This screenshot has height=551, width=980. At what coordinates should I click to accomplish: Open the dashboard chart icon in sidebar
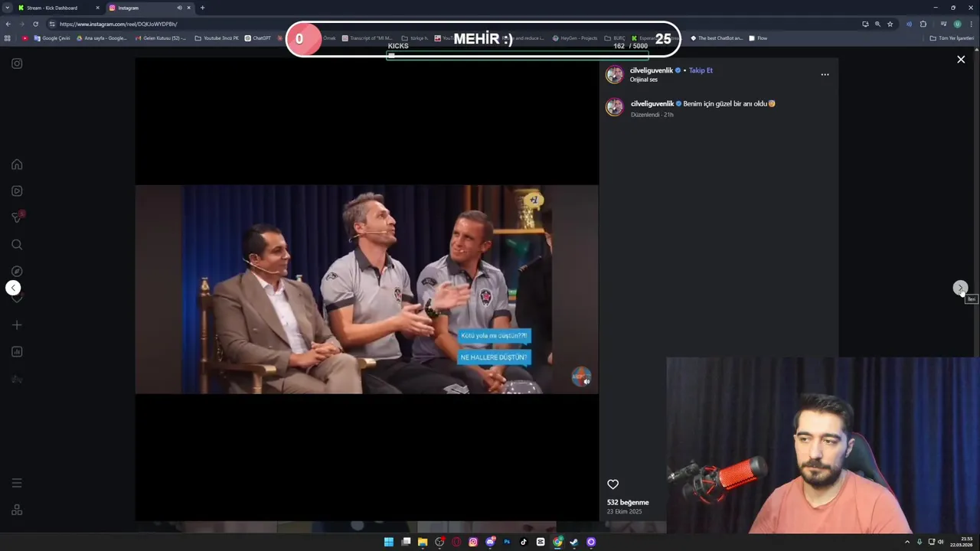point(17,352)
